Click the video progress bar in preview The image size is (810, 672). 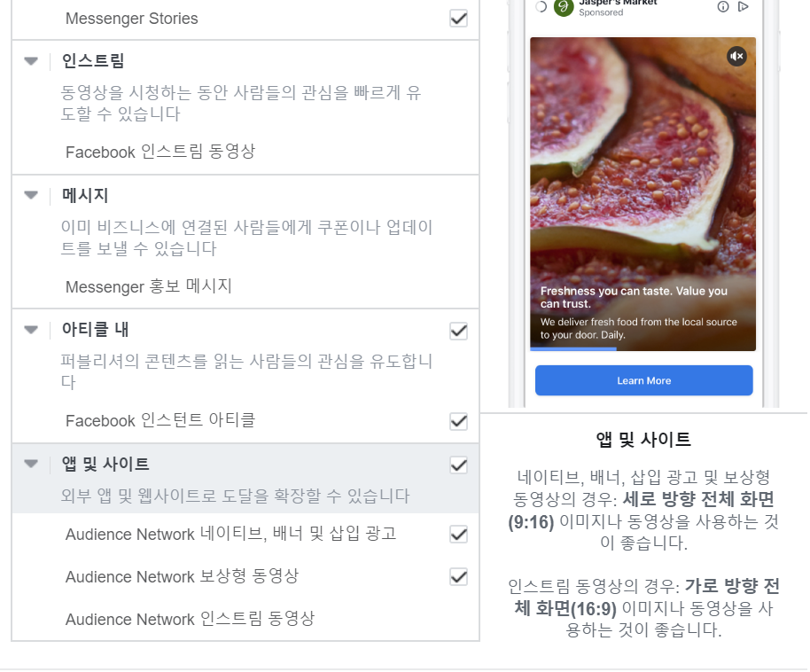[643, 349]
